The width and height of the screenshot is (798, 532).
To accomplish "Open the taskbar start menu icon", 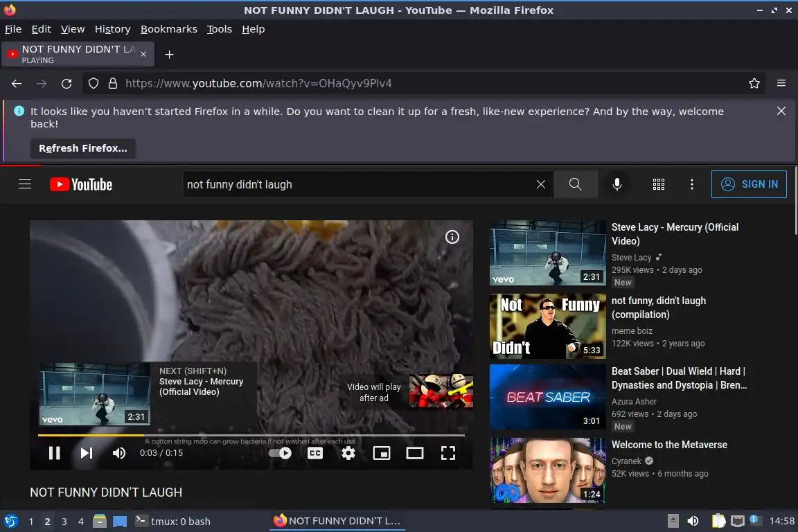I will point(10,521).
